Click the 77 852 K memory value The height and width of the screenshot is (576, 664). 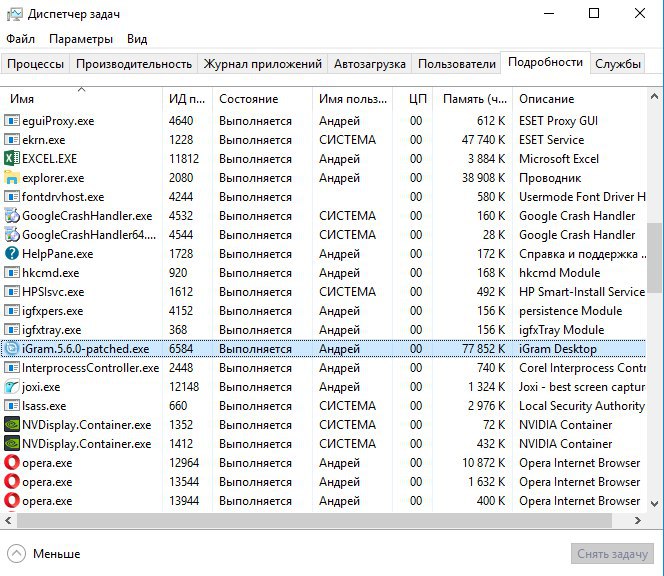point(484,349)
